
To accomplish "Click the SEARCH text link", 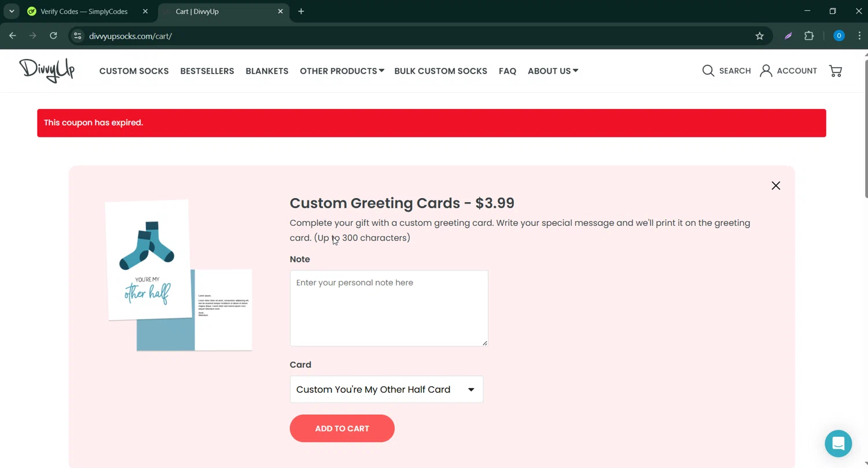I will (x=735, y=71).
